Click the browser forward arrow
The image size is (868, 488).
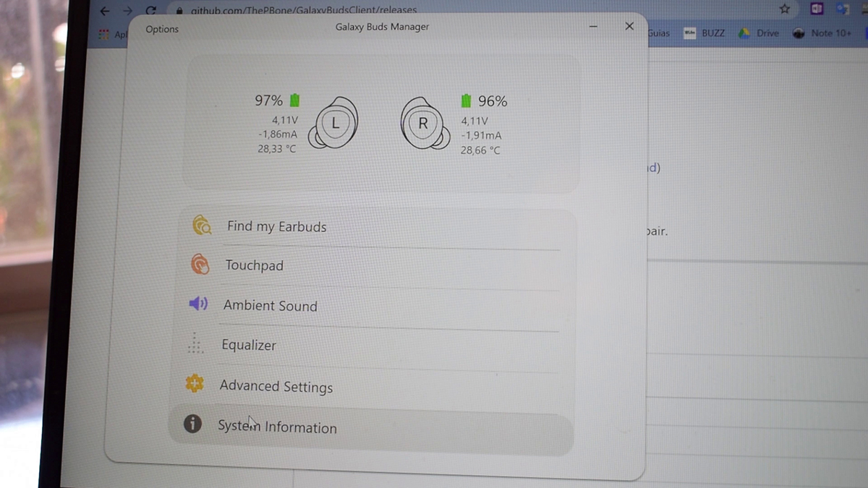pyautogui.click(x=127, y=11)
